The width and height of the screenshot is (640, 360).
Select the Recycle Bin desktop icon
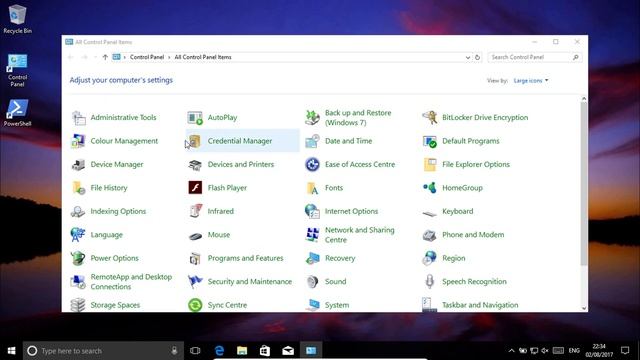pyautogui.click(x=17, y=19)
